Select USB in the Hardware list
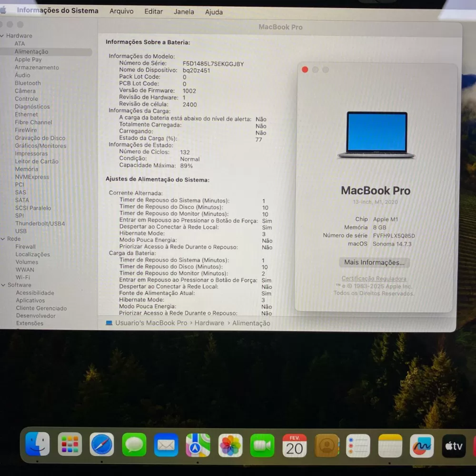Image resolution: width=476 pixels, height=476 pixels. click(21, 231)
